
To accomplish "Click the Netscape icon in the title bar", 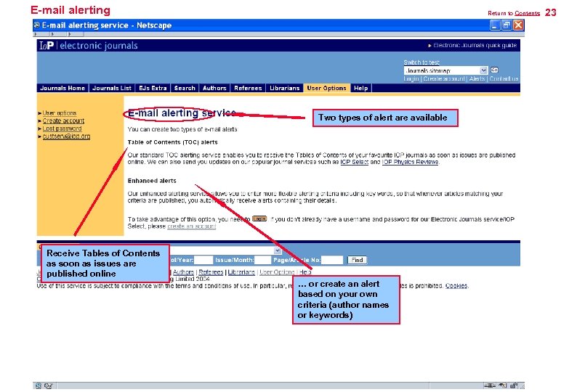I will click(x=37, y=25).
